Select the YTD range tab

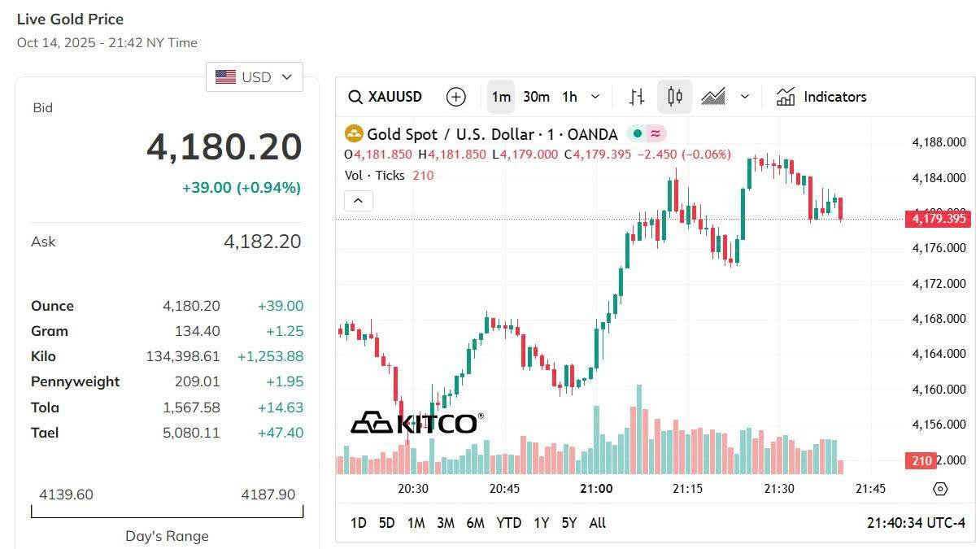coord(509,523)
